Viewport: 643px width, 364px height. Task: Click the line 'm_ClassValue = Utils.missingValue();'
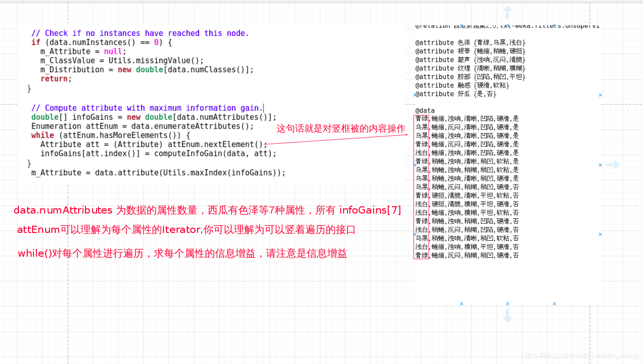pos(122,61)
